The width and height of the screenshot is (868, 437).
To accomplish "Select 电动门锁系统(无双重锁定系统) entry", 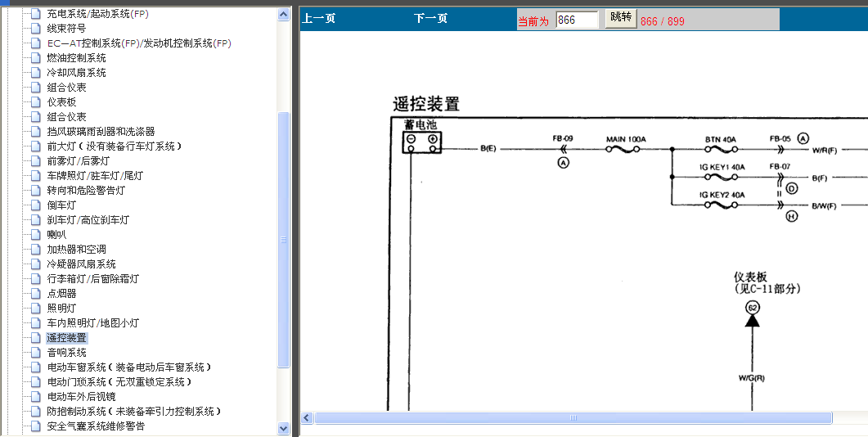I will (119, 382).
